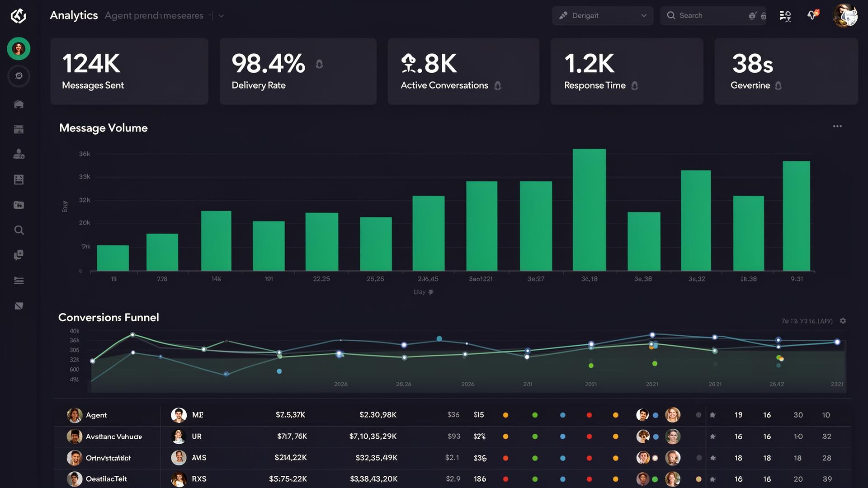Expand the Agent view dropdown chevron
Screen dimensions: 868x488
pyautogui.click(x=221, y=16)
